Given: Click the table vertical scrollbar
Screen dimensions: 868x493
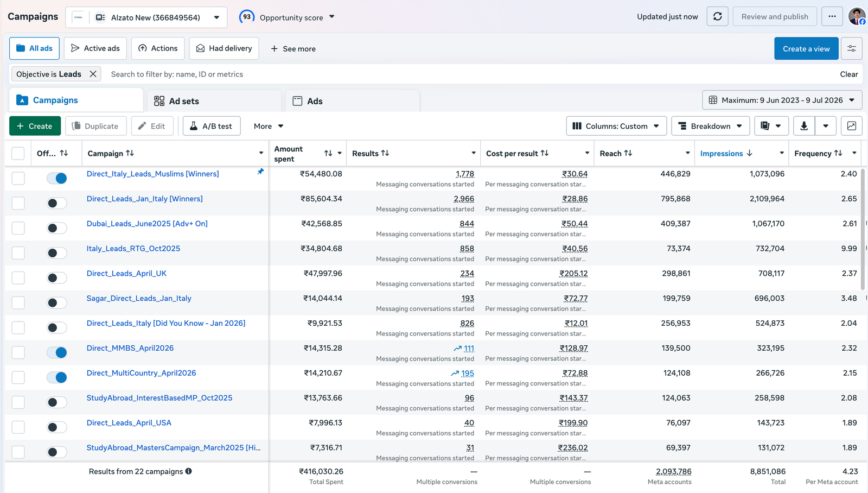Looking at the screenshot, I should click(863, 229).
